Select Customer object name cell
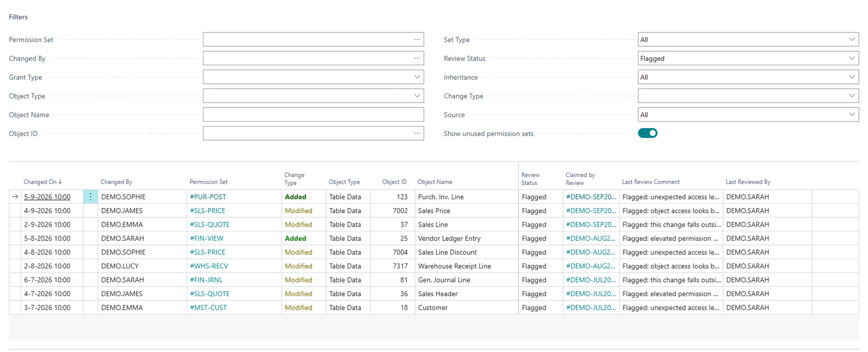This screenshot has width=868, height=352. point(467,308)
